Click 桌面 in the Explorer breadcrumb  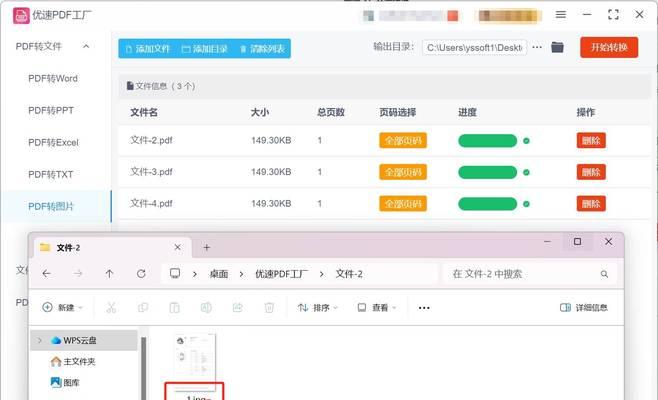pyautogui.click(x=219, y=274)
